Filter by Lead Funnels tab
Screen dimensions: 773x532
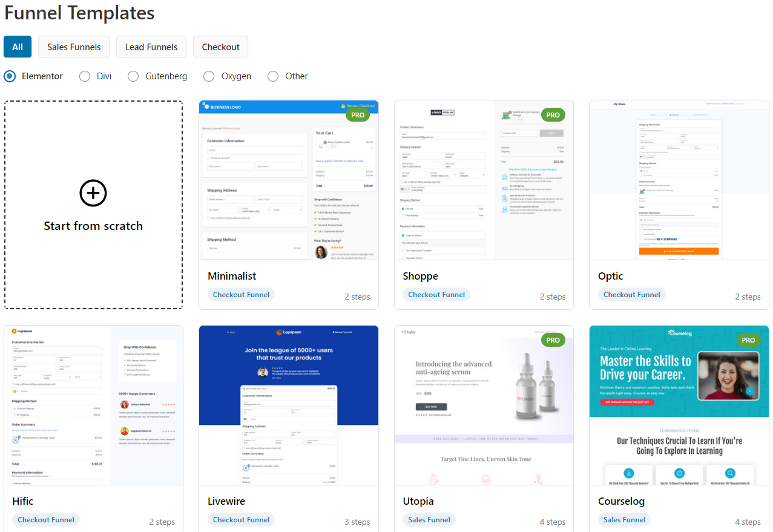tap(151, 47)
